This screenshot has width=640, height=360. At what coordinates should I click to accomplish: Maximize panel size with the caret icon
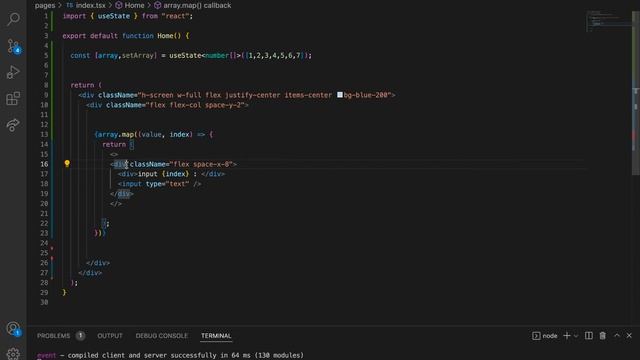pyautogui.click(x=617, y=336)
